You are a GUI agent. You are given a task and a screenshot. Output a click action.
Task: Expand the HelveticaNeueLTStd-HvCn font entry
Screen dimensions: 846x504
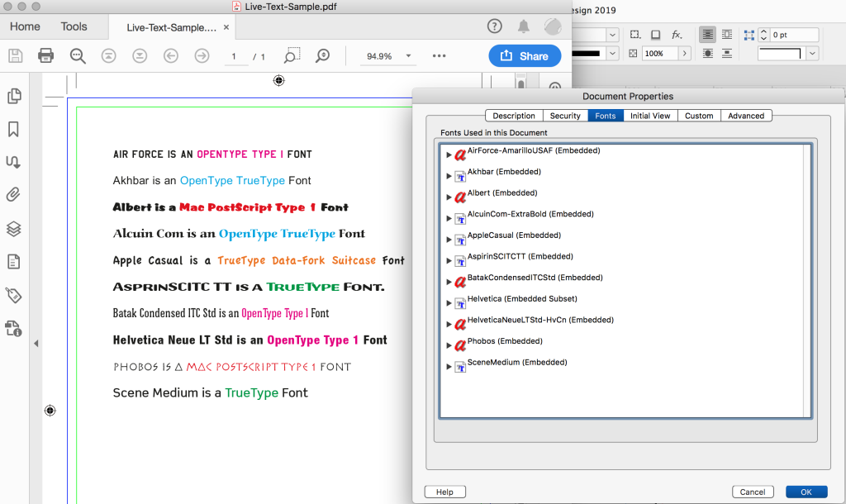point(449,324)
